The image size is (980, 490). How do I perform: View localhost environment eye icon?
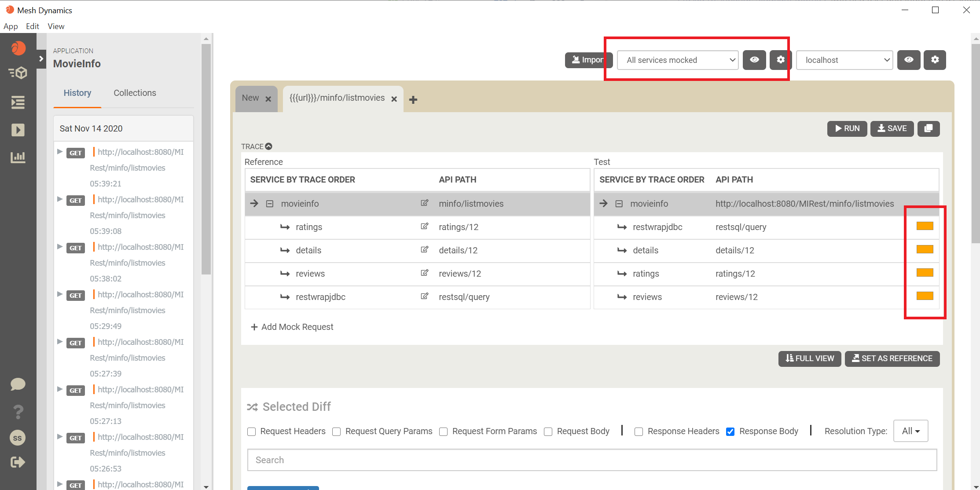point(909,60)
